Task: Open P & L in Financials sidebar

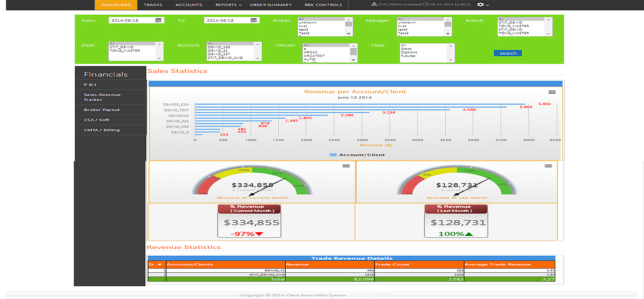Action: pos(110,85)
